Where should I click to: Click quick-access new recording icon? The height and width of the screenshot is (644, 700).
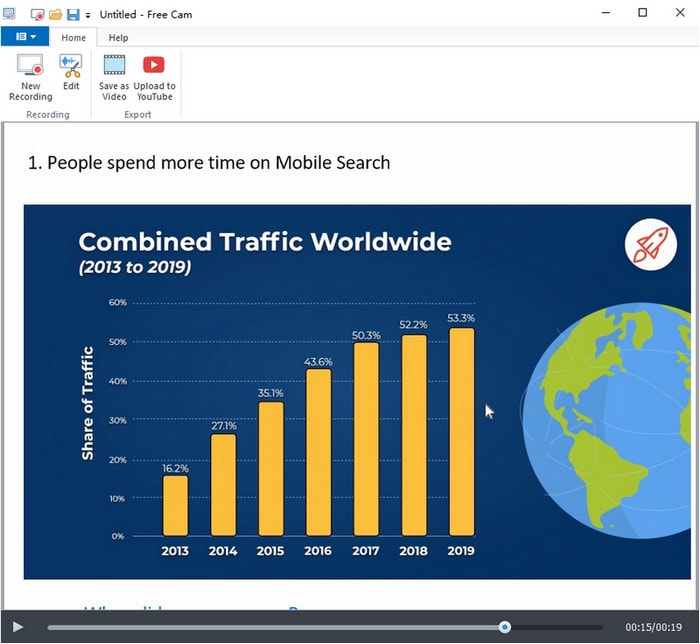click(x=37, y=14)
